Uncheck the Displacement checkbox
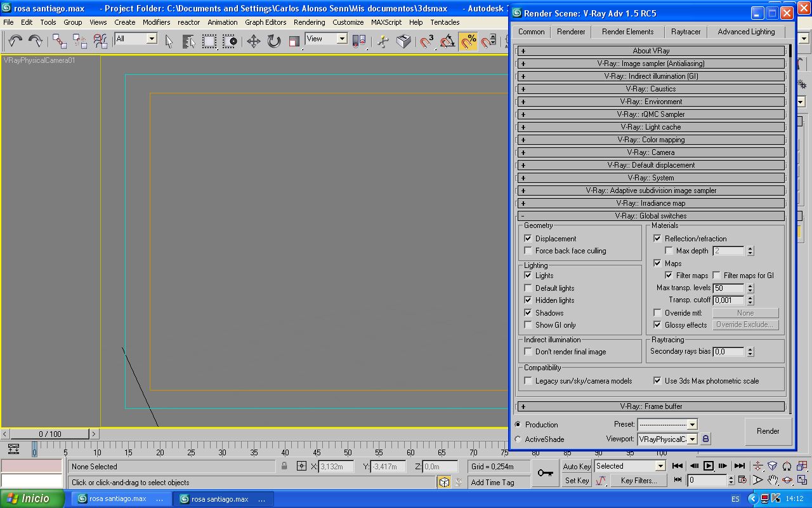812x508 pixels. [x=528, y=239]
